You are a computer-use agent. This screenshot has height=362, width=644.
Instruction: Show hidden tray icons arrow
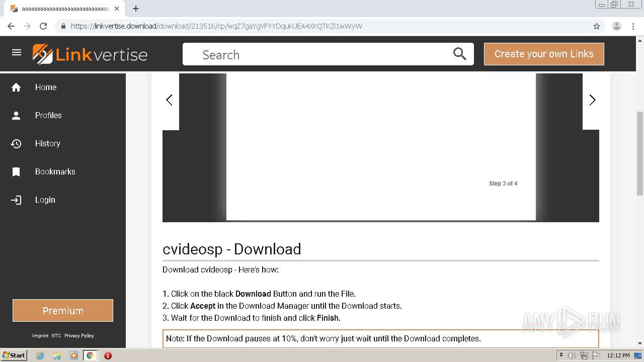[x=561, y=355]
